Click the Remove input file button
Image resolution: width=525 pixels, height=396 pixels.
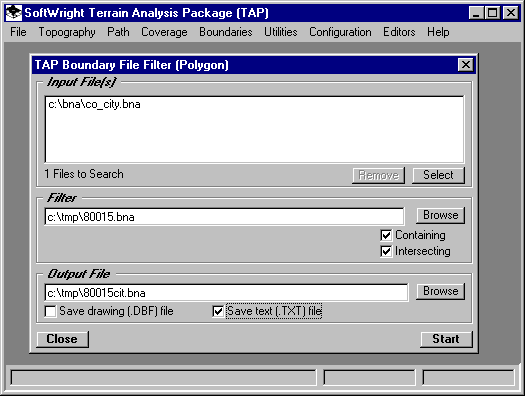pos(378,175)
